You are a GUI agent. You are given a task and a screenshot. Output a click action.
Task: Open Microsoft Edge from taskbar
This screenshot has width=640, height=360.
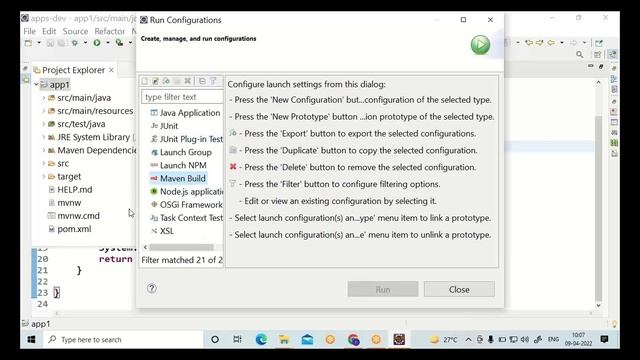tap(261, 339)
